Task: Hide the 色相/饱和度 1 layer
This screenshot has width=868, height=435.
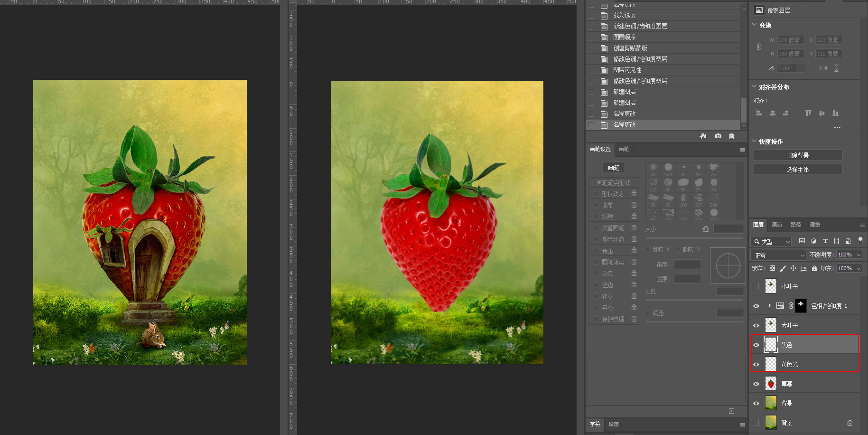Action: tap(756, 306)
